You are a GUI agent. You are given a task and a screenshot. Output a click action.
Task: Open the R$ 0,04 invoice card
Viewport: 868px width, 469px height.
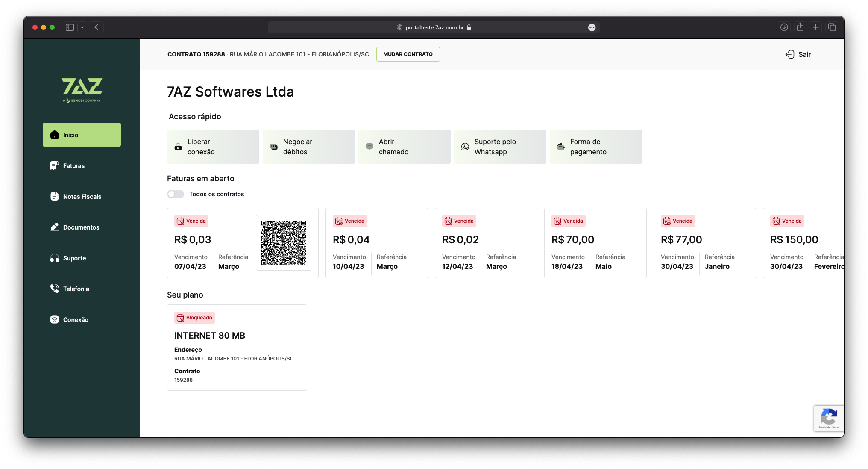tap(376, 243)
